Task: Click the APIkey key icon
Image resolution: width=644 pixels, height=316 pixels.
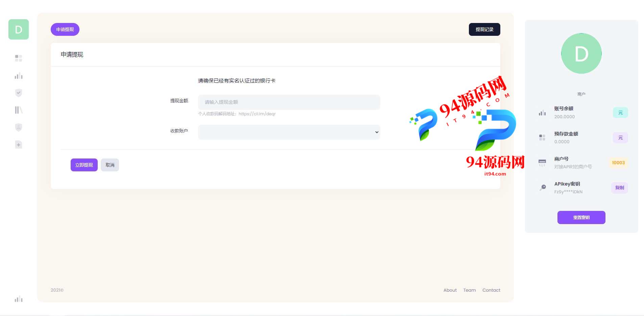Action: [543, 188]
